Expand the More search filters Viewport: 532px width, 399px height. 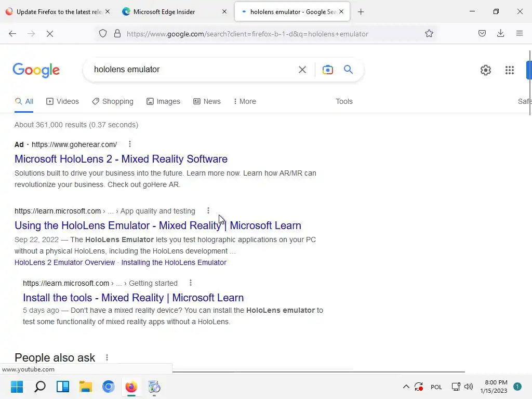245,101
